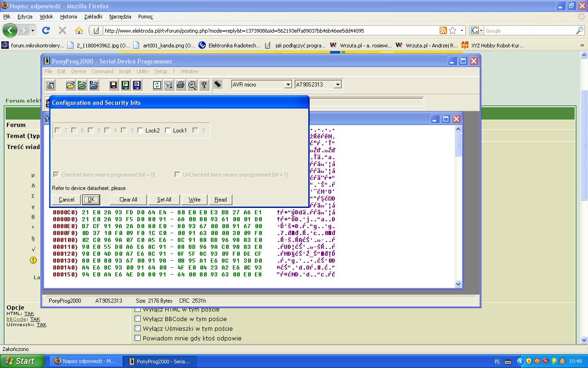Click the script/edit notes icon in PonyProg toolbar

pos(169,85)
